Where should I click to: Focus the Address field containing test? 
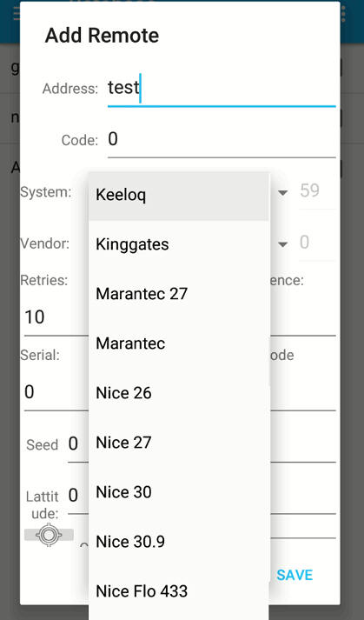(x=222, y=89)
